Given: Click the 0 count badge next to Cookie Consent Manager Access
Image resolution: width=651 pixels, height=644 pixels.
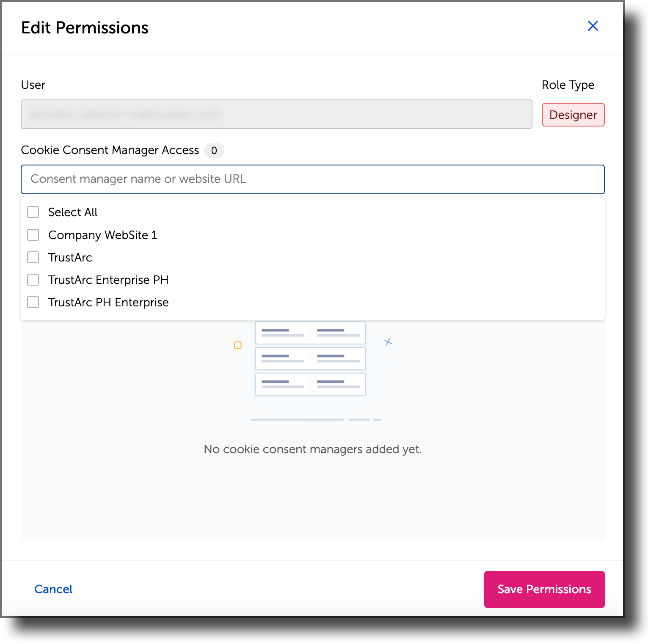Looking at the screenshot, I should 214,151.
